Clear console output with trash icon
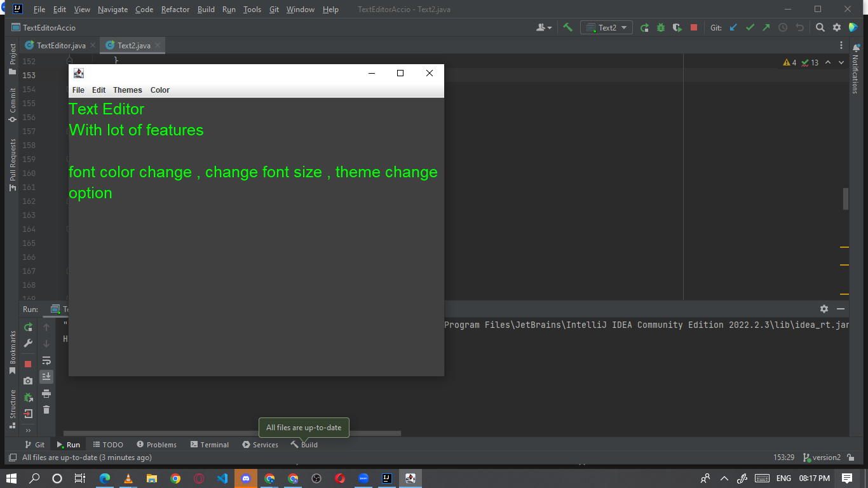The height and width of the screenshot is (488, 868). [46, 410]
